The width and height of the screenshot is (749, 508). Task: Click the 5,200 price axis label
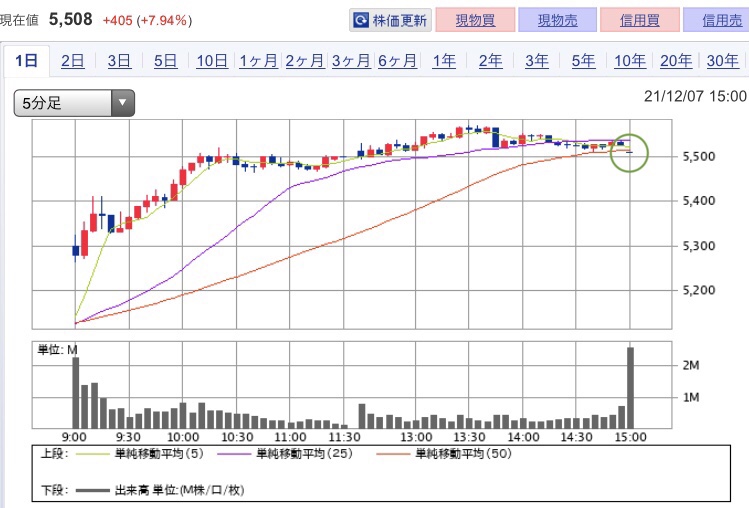699,290
